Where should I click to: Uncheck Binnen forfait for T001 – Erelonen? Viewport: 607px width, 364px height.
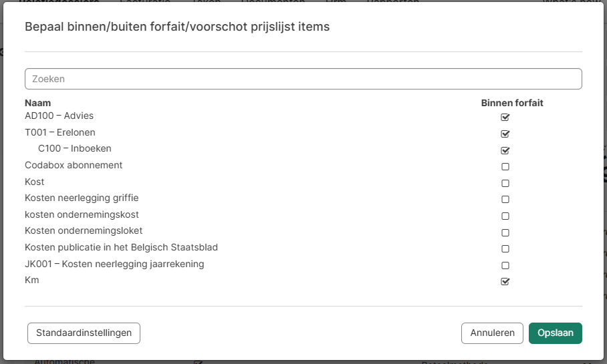(505, 134)
